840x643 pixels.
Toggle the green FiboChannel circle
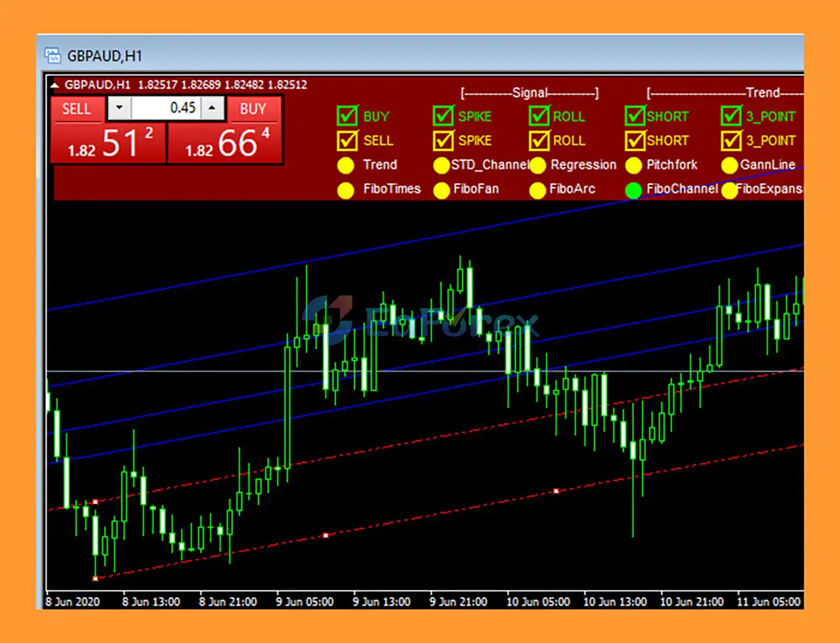pyautogui.click(x=633, y=190)
